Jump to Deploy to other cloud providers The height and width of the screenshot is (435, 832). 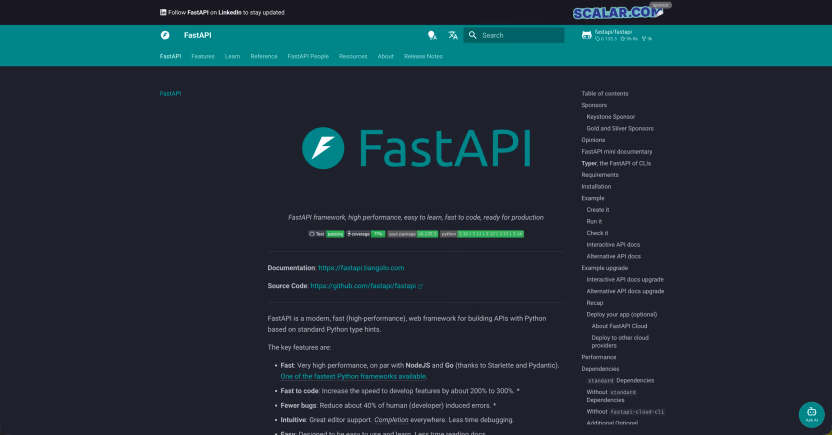click(x=620, y=342)
